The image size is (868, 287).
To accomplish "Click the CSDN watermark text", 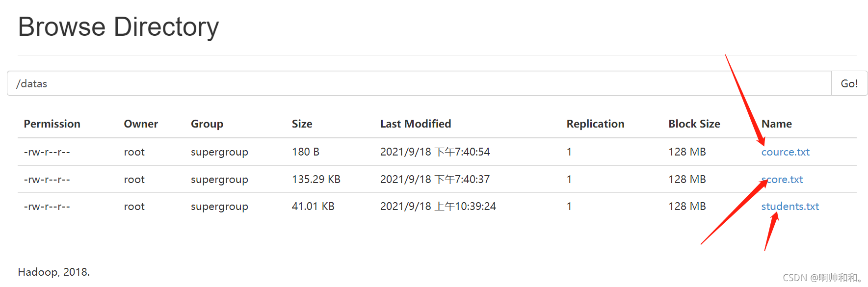I will [x=822, y=278].
